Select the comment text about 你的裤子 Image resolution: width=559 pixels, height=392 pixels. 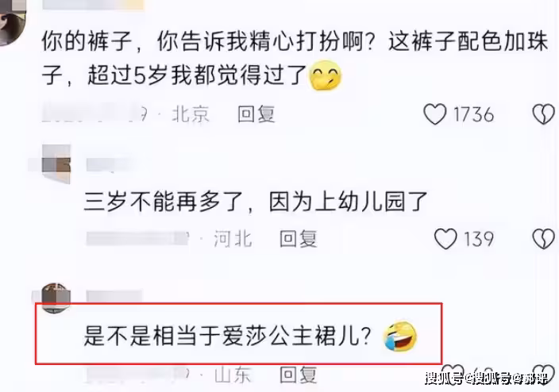coord(295,59)
